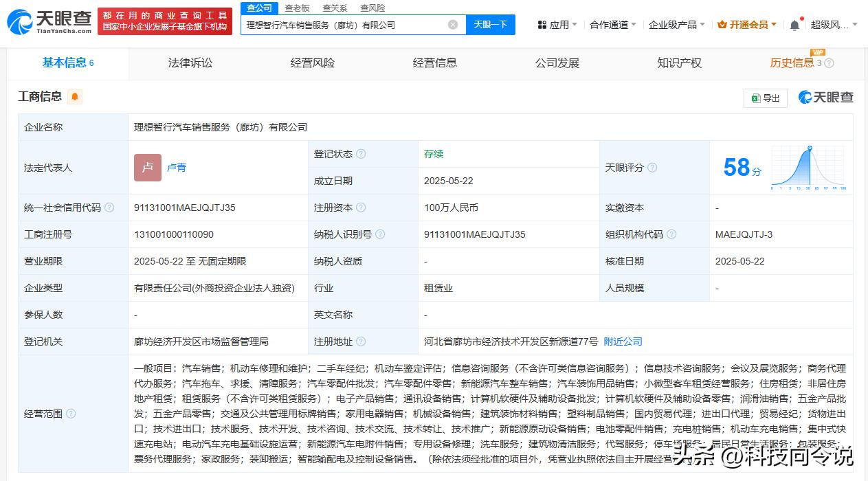Expand the 企业级产品 dropdown
The image size is (868, 481).
(677, 25)
